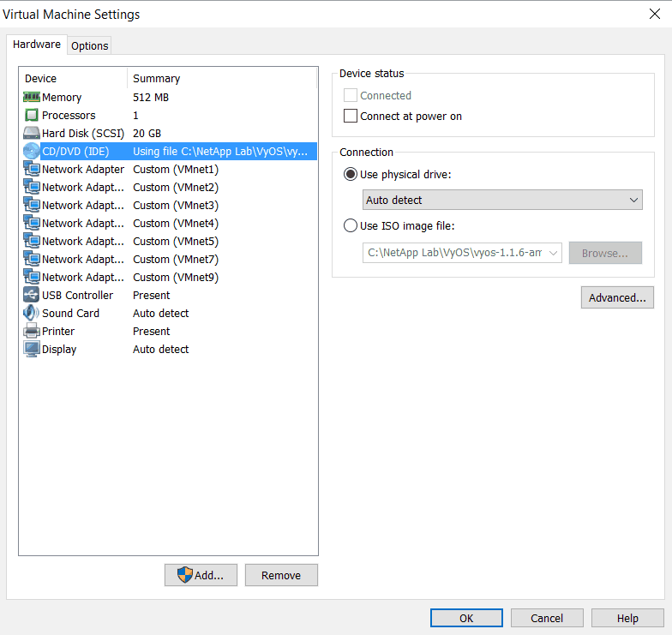This screenshot has height=635, width=672.
Task: Select the Processors icon in device list
Action: point(32,116)
